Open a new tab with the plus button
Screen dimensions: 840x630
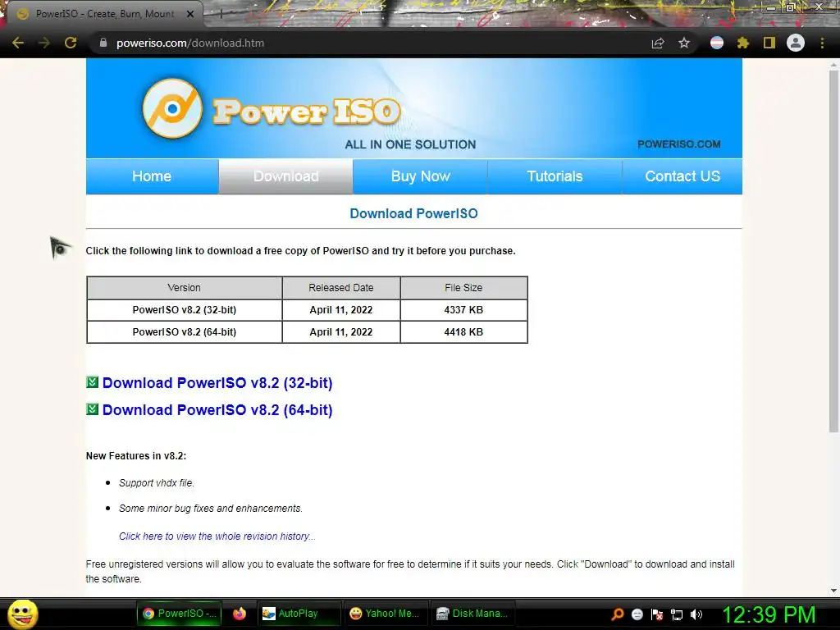coord(221,14)
